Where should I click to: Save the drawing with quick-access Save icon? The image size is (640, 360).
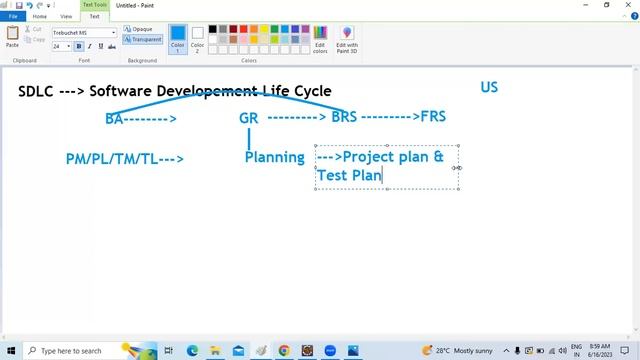[x=19, y=5]
